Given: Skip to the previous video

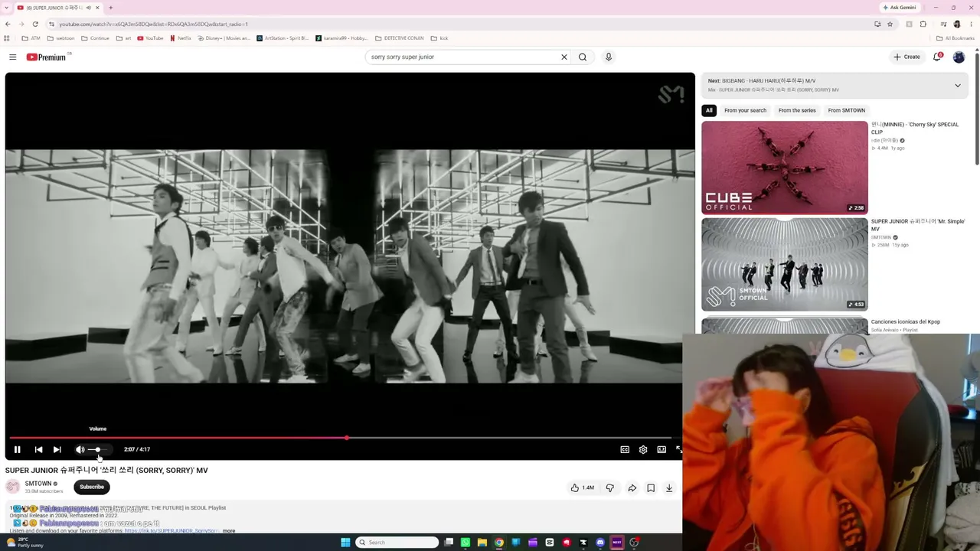Looking at the screenshot, I should click(38, 449).
